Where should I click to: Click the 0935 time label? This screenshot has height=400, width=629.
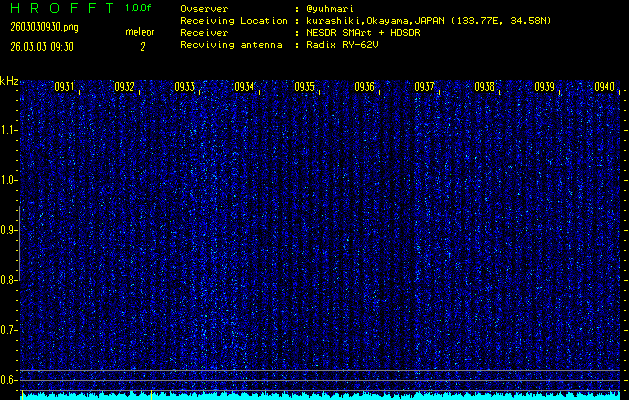(x=304, y=87)
